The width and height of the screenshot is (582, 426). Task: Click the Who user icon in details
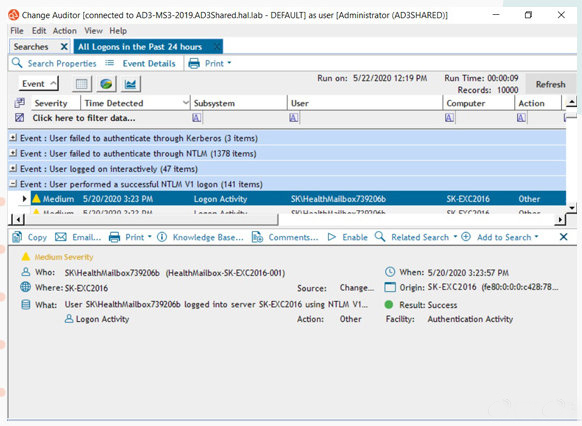pos(26,272)
